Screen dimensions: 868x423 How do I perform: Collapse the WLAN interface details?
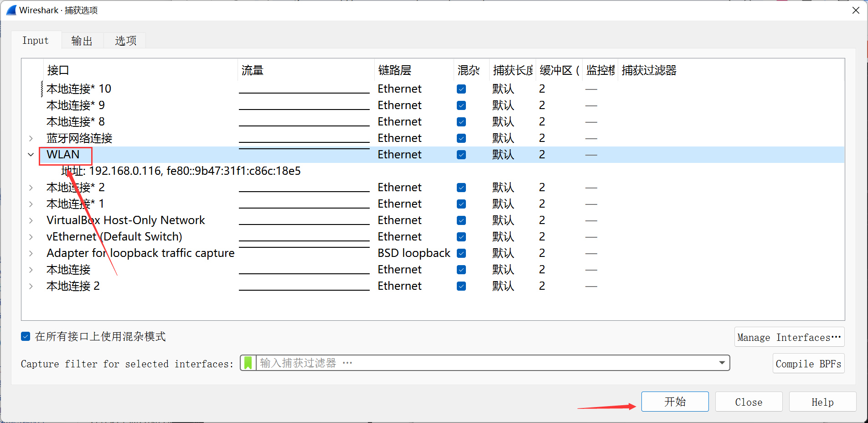pyautogui.click(x=31, y=155)
